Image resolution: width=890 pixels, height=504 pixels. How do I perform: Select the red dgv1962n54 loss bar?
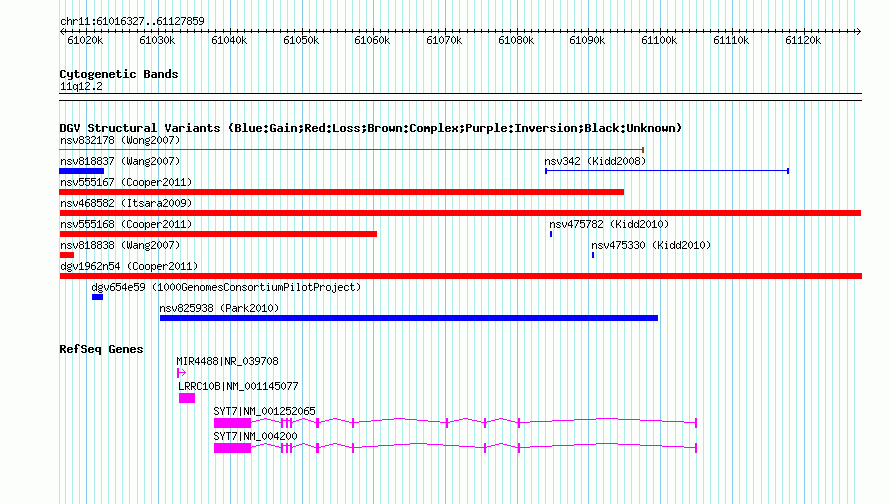click(460, 276)
